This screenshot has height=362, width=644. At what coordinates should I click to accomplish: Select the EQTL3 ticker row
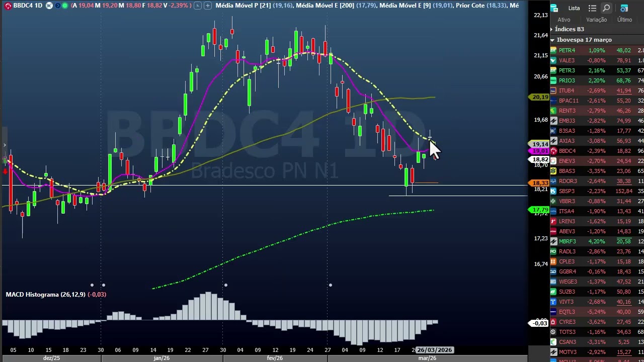pyautogui.click(x=597, y=312)
